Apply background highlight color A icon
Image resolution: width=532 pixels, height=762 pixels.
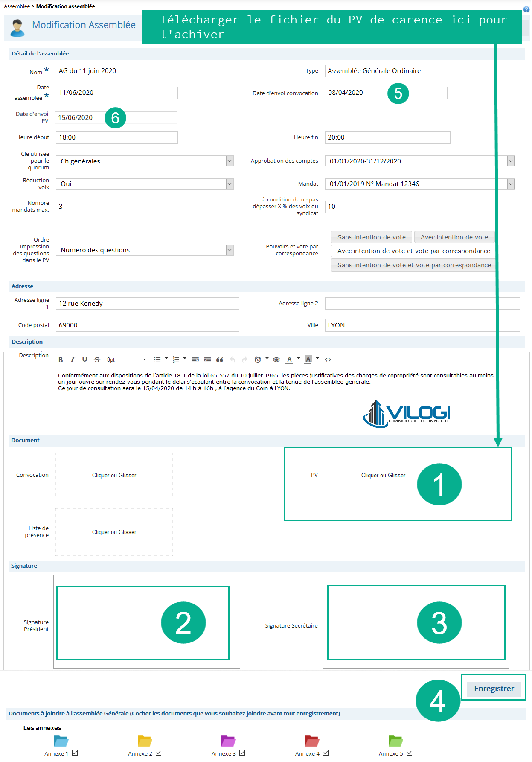point(308,360)
